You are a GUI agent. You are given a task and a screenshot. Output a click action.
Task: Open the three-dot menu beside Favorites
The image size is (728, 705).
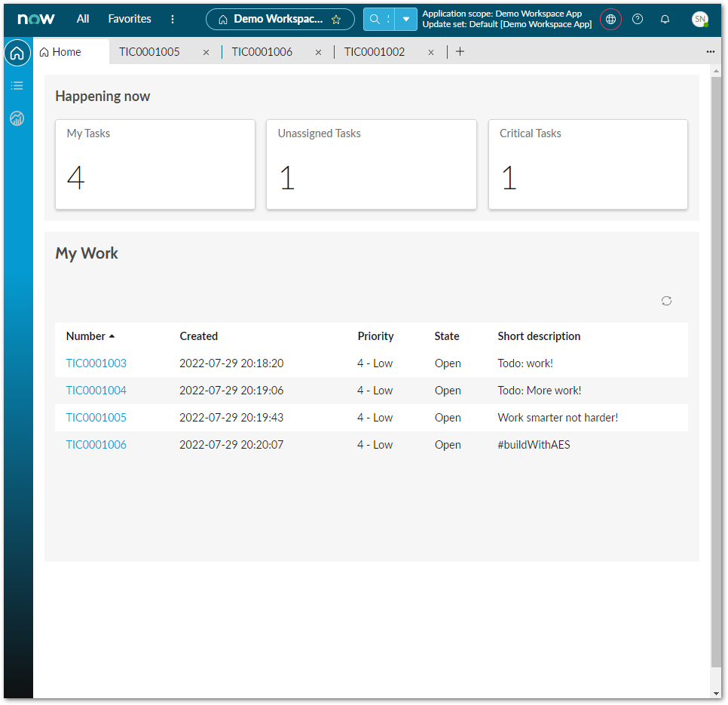[173, 19]
